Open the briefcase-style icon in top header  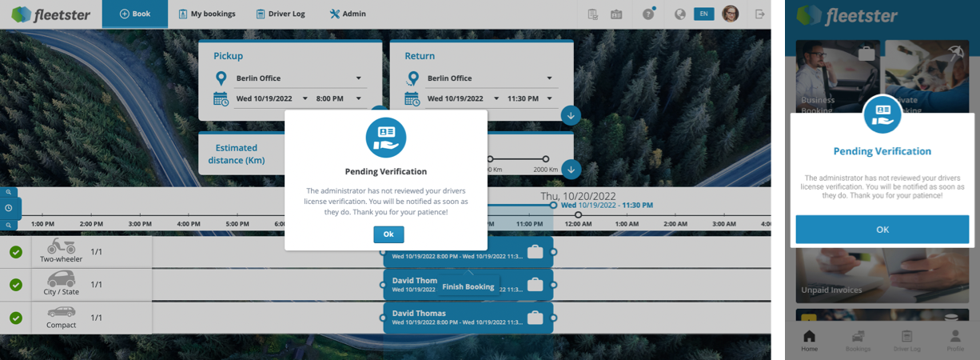[616, 14]
